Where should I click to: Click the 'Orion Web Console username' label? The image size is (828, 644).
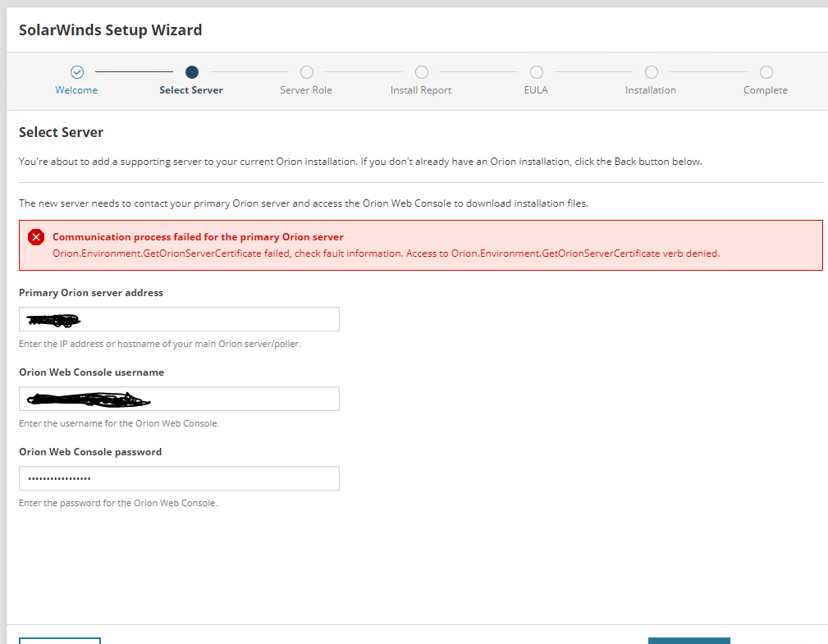click(x=91, y=372)
